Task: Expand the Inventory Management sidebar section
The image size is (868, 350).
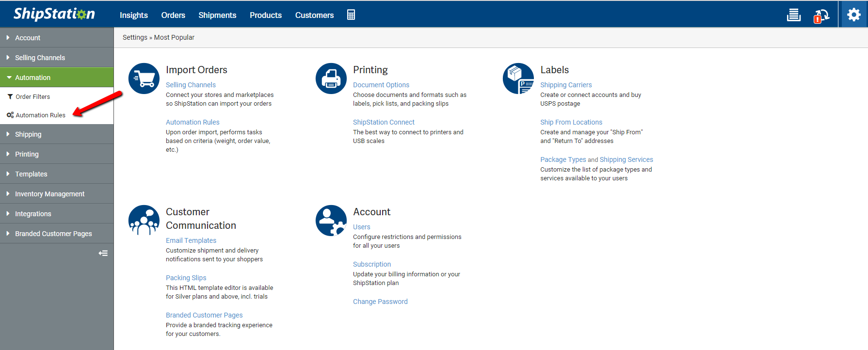Action: 57,193
